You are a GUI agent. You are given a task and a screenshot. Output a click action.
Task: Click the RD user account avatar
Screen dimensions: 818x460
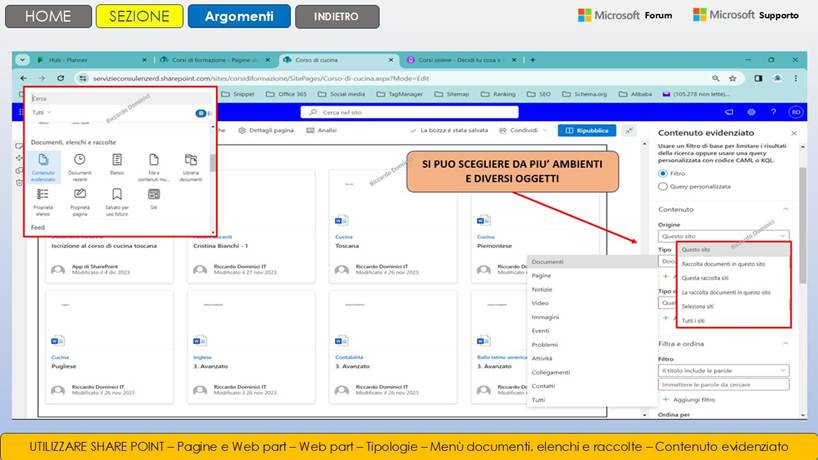click(796, 112)
